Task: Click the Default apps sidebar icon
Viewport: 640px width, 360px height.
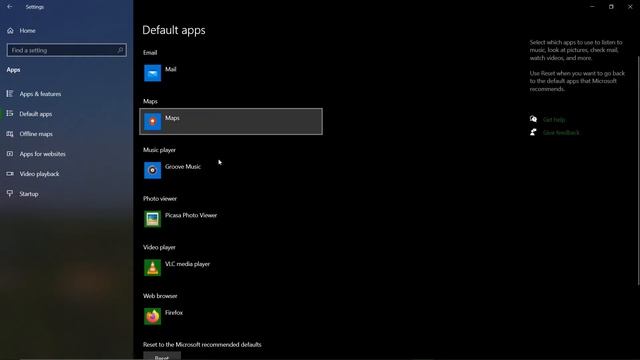Action: (10, 113)
